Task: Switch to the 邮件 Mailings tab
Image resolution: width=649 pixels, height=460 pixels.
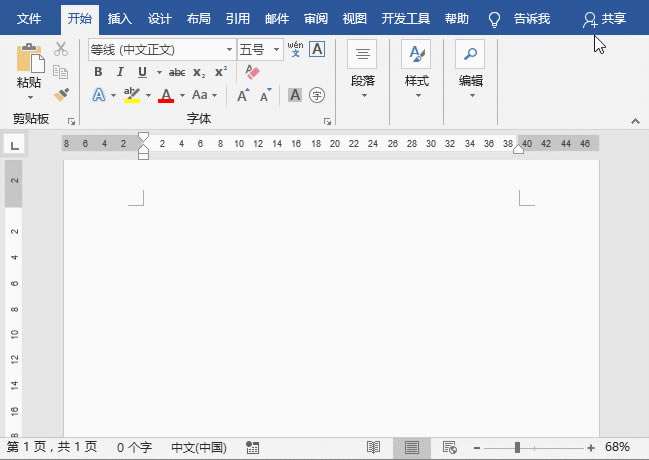Action: coord(277,19)
